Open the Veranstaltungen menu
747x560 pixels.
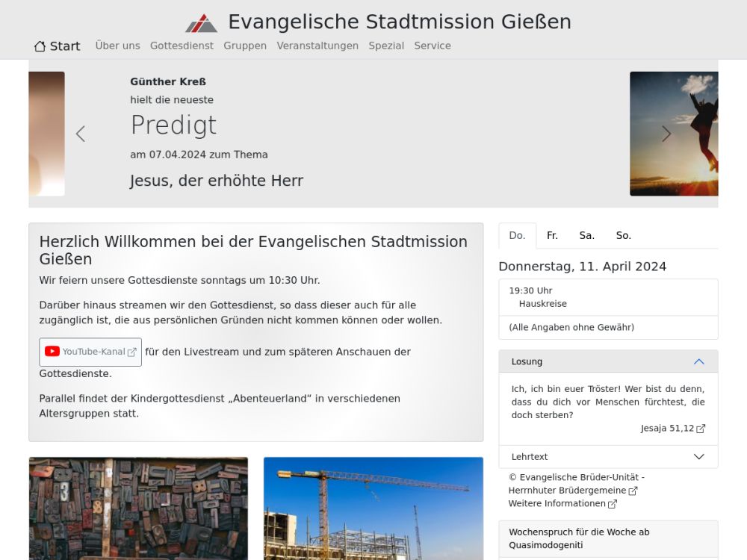click(317, 46)
